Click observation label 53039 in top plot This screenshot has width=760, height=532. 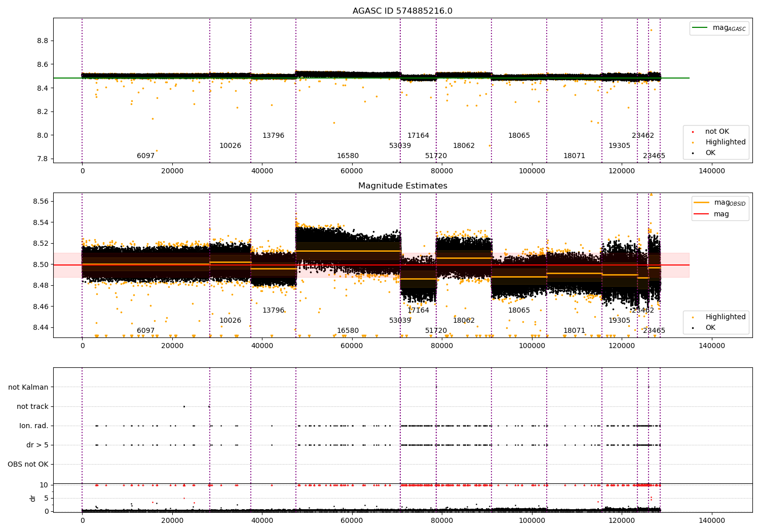tap(400, 146)
